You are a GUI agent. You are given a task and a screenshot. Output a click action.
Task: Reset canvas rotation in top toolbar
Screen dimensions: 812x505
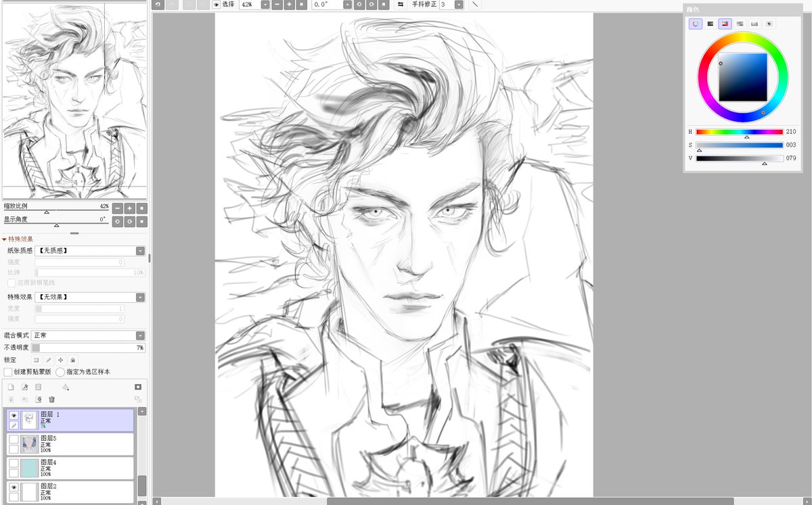(384, 5)
